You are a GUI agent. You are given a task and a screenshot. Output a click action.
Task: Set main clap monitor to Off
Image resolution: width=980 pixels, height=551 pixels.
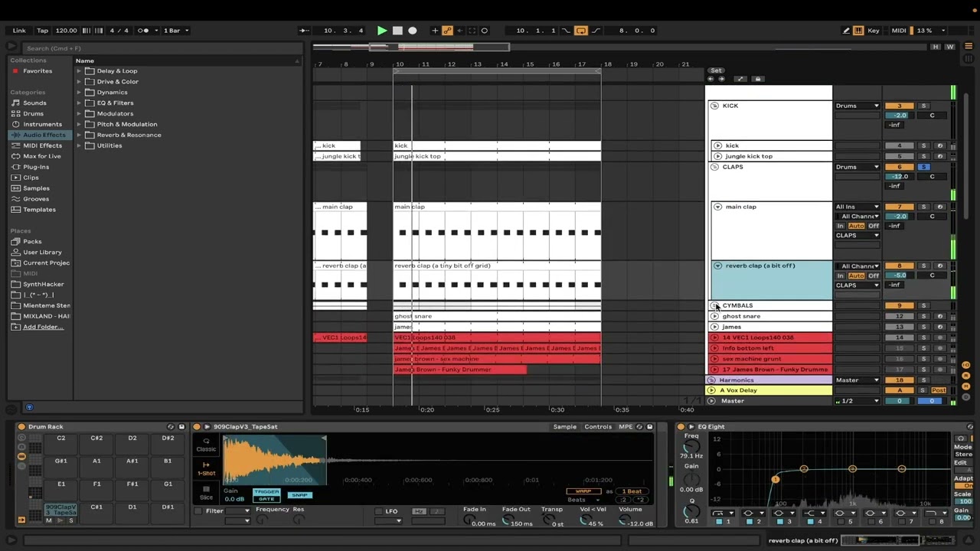pos(874,226)
